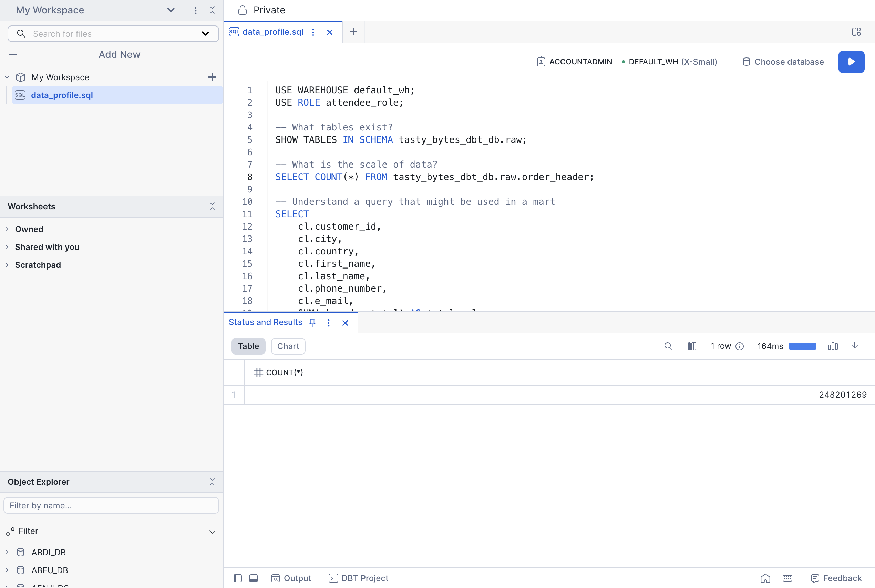Image resolution: width=875 pixels, height=588 pixels.
Task: Pin the Status and Results panel
Action: (312, 323)
